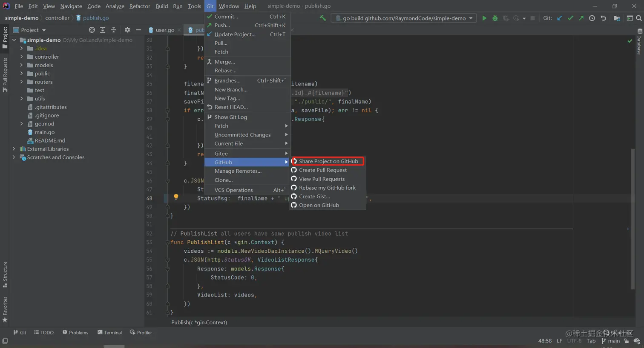The height and width of the screenshot is (348, 644).
Task: Click the LF line separator in status bar
Action: [x=559, y=341]
